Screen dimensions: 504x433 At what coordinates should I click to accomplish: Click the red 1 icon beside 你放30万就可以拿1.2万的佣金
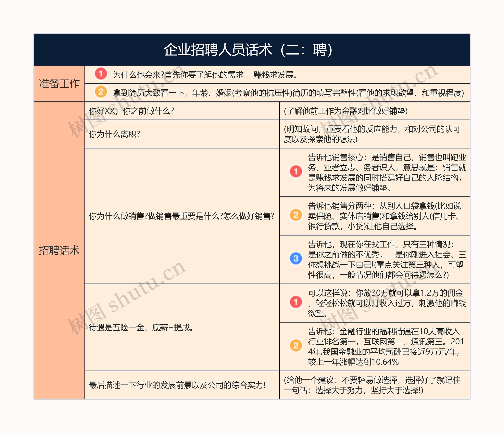point(296,302)
